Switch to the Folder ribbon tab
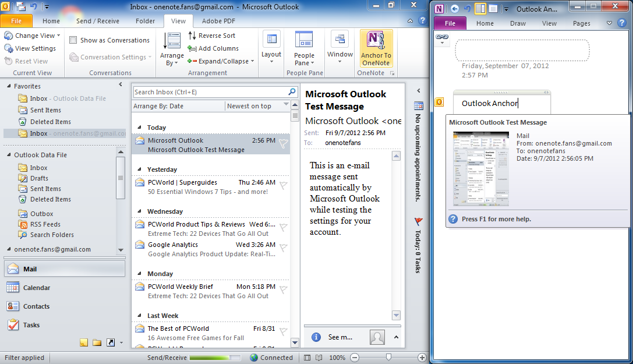Viewport: 633px width, 364px height. tap(146, 21)
